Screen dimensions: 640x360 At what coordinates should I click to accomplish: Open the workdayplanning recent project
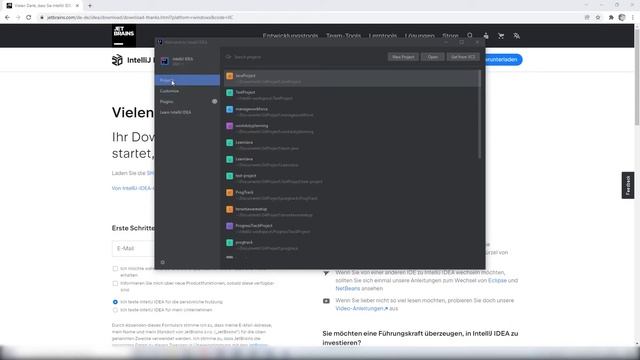coord(352,129)
